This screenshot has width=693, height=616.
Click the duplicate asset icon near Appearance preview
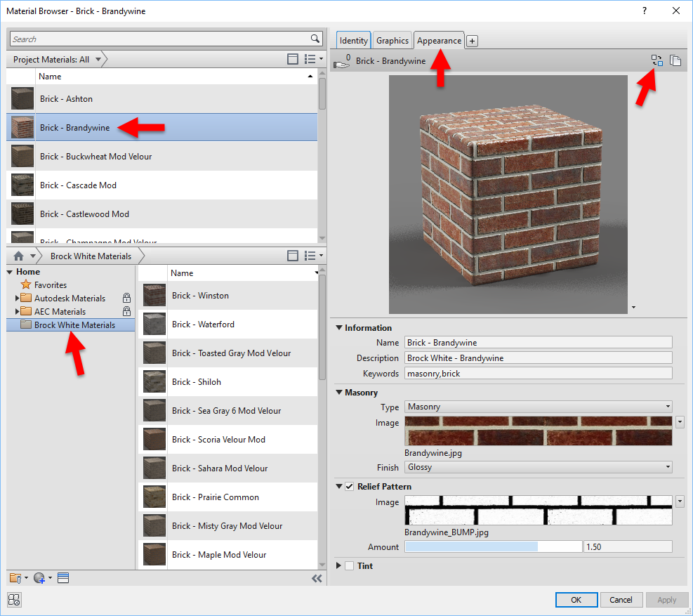pos(675,60)
